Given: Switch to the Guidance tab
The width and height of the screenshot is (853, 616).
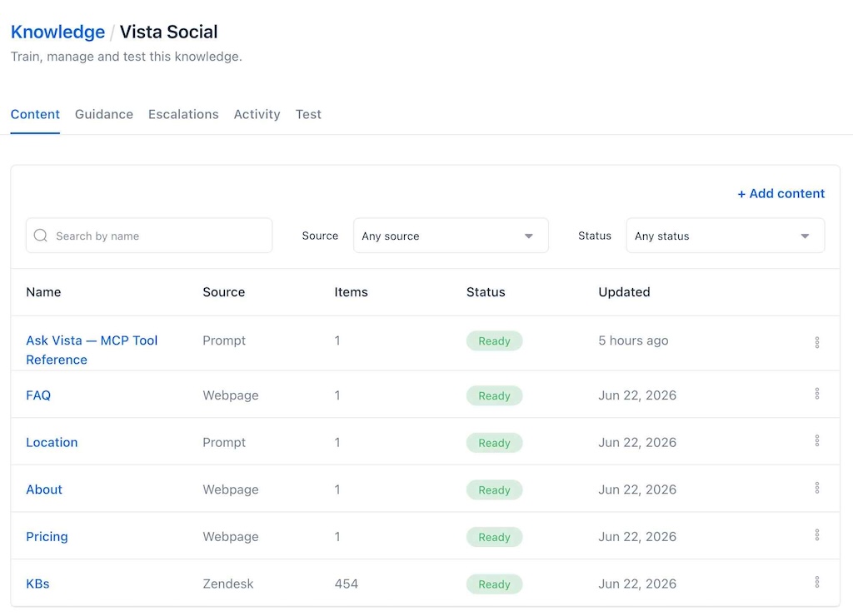Looking at the screenshot, I should click(104, 114).
